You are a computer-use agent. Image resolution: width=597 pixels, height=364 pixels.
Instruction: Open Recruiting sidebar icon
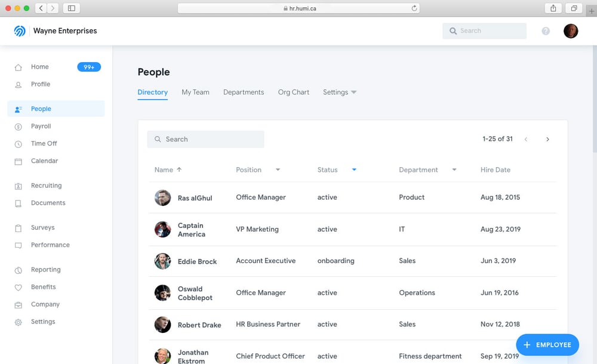[x=19, y=186]
